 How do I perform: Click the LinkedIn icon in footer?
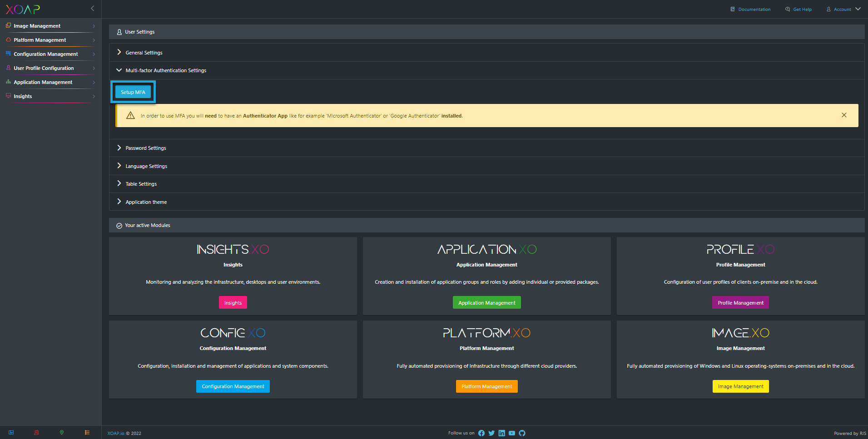(501, 433)
